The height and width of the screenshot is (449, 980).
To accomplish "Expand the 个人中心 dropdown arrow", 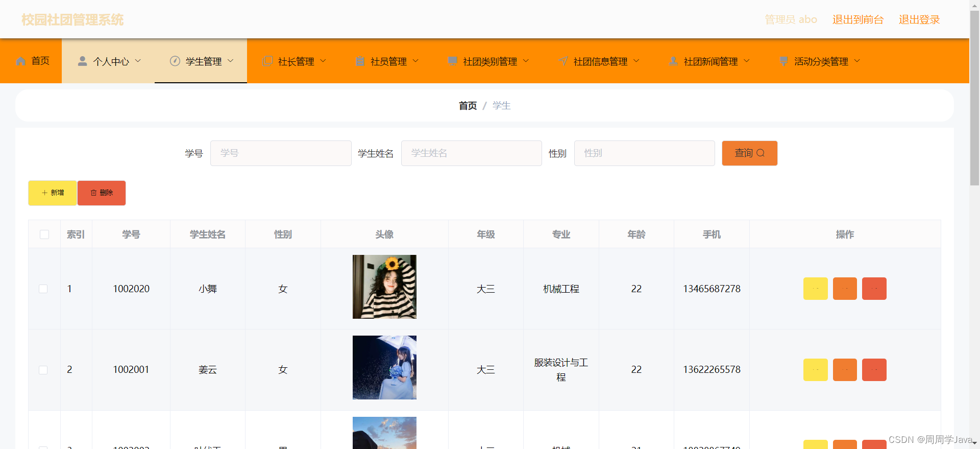I will point(138,61).
